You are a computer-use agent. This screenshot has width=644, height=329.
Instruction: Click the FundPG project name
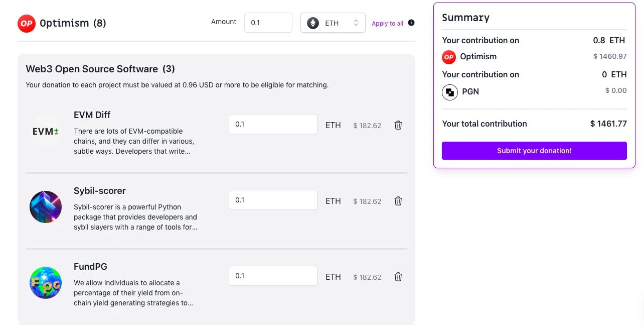[x=90, y=267]
